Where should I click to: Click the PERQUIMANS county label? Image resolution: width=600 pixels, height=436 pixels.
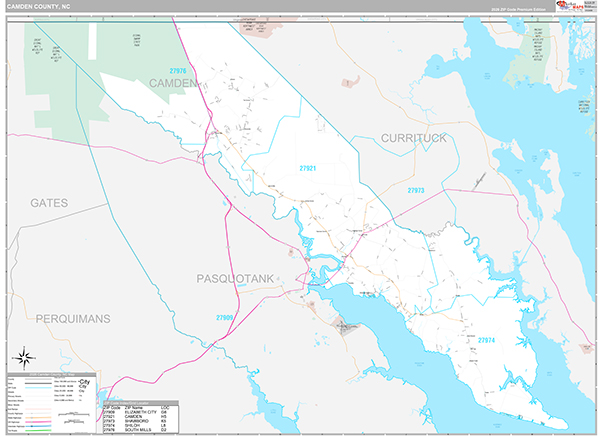coord(73,319)
